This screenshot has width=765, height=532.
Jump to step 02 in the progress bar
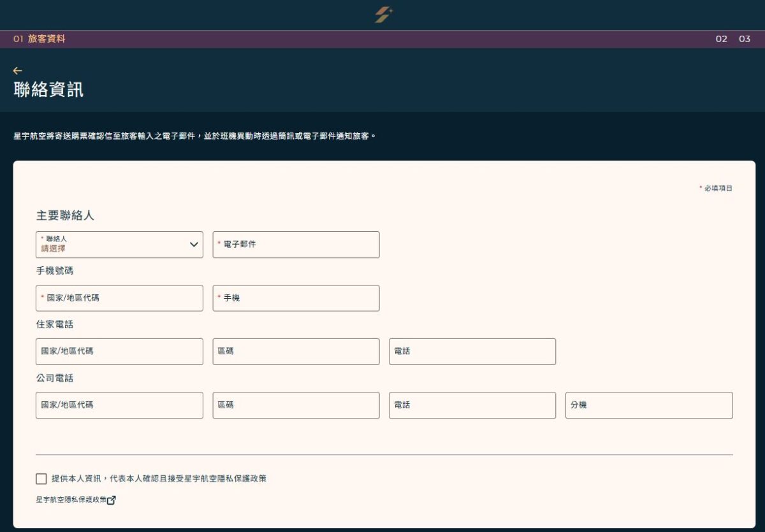(x=721, y=39)
